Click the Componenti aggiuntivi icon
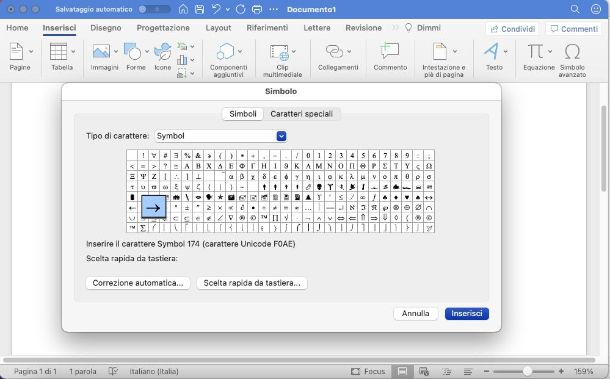 pos(226,51)
